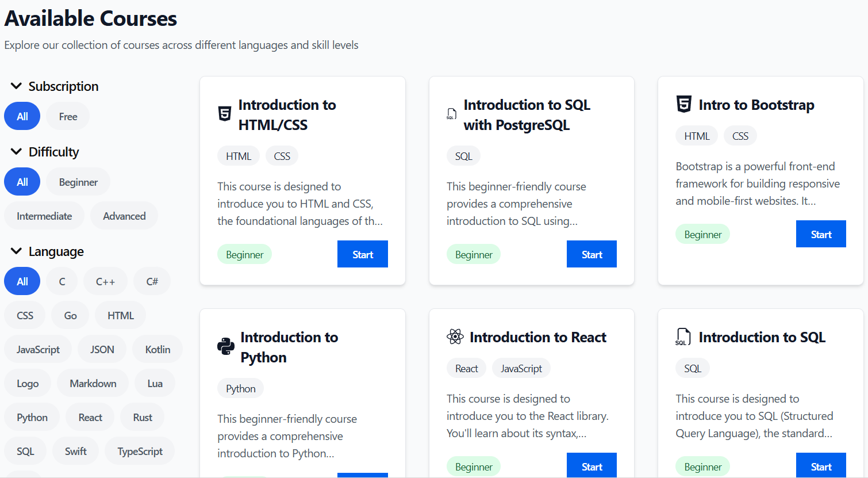Filter by C++ language
This screenshot has width=868, height=478.
[105, 281]
